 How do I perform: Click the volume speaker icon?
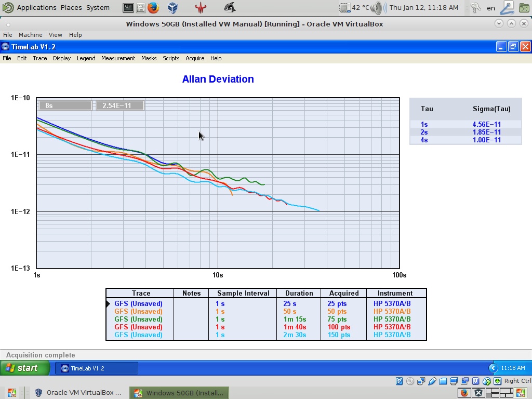click(x=378, y=8)
